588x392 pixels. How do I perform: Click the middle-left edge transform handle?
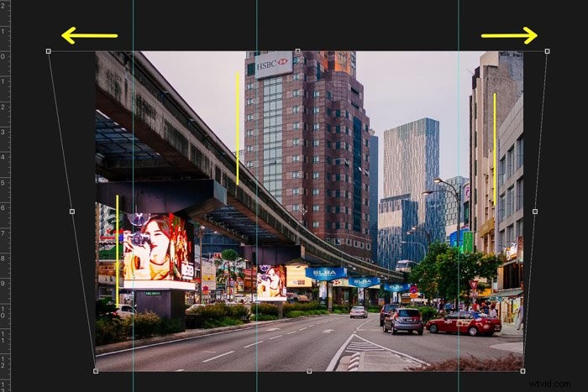(x=72, y=212)
